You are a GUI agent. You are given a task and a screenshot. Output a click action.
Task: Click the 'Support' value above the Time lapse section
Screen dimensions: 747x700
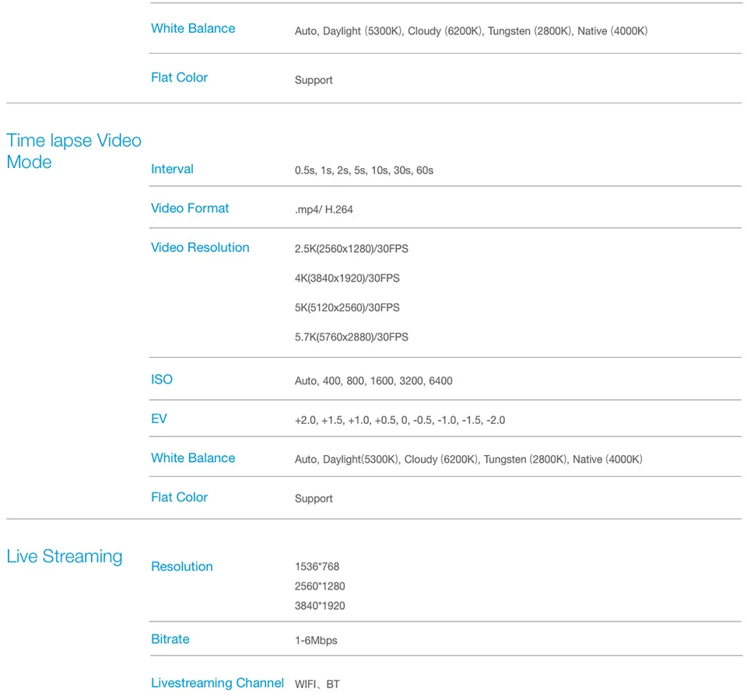314,80
